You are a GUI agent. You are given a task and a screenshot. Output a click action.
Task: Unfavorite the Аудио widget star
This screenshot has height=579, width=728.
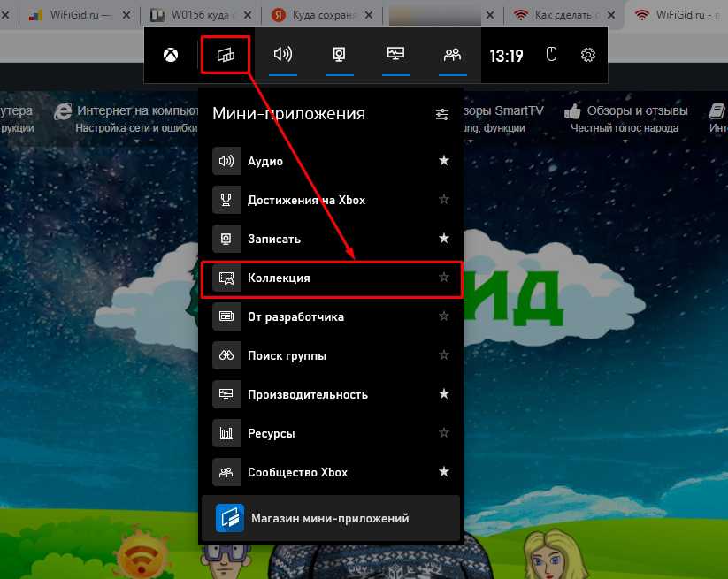(x=444, y=161)
